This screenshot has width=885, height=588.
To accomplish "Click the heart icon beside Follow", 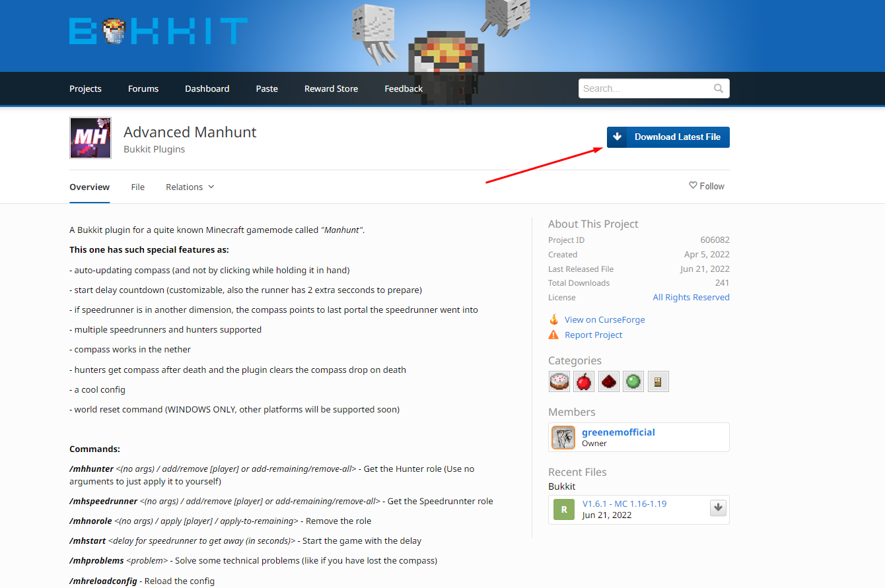I will (x=693, y=185).
